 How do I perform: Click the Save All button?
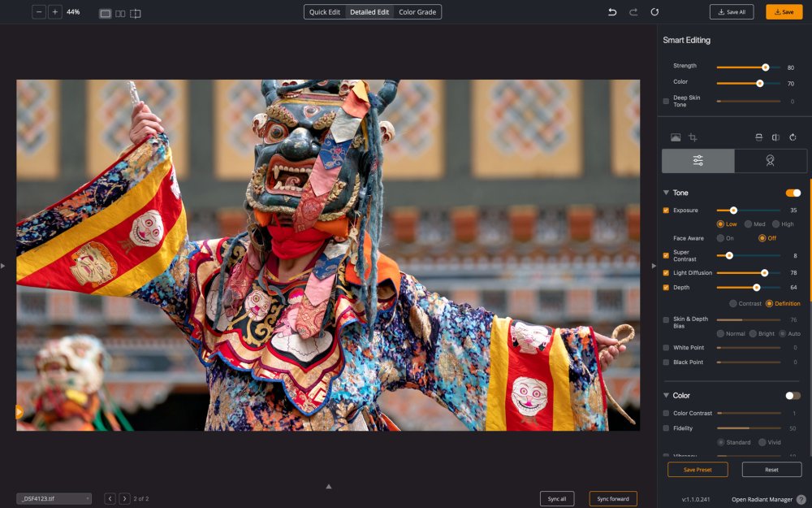click(732, 12)
